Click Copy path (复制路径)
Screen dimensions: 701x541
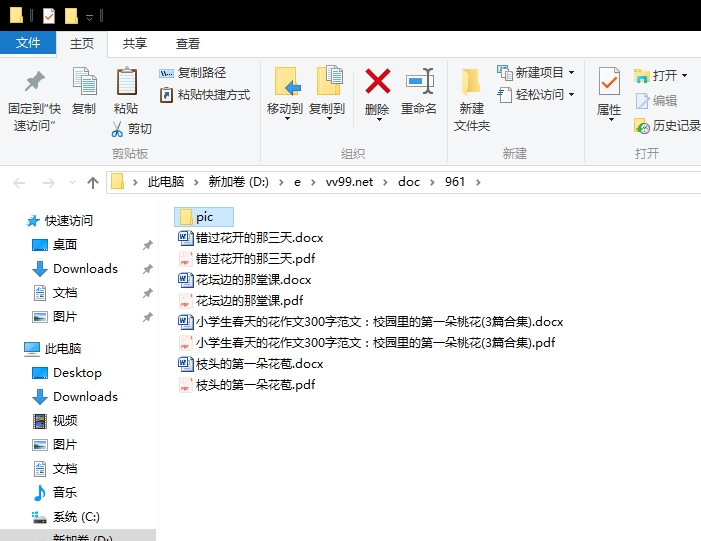pyautogui.click(x=193, y=72)
